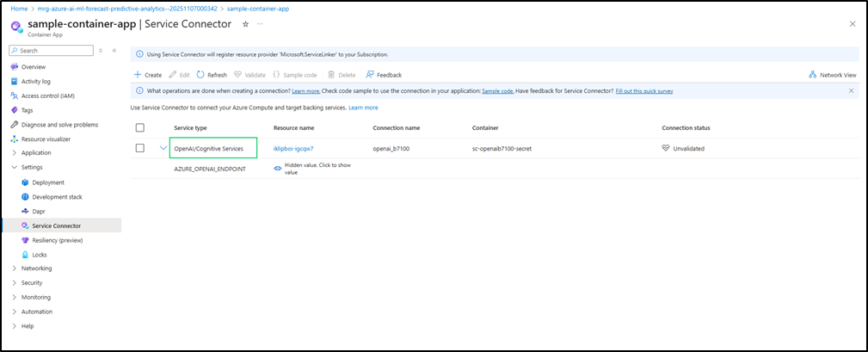Open Activity log from sidebar
The height and width of the screenshot is (352, 868).
34,81
